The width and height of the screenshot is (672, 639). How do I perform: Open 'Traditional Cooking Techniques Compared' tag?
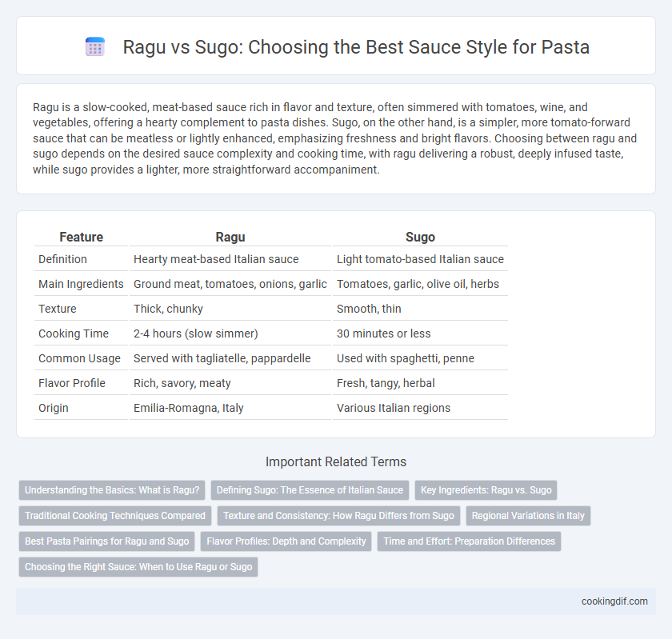pyautogui.click(x=115, y=516)
